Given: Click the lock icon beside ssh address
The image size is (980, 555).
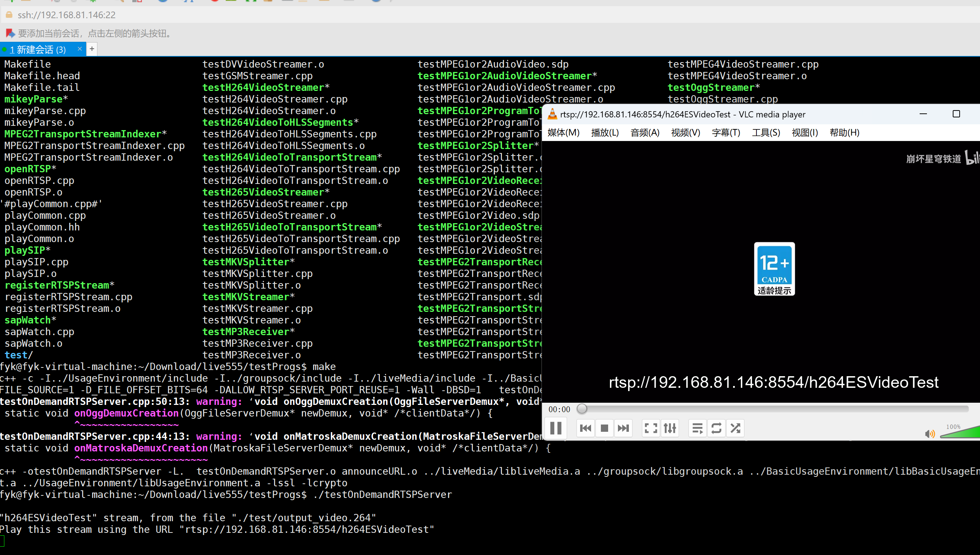Looking at the screenshot, I should (9, 15).
